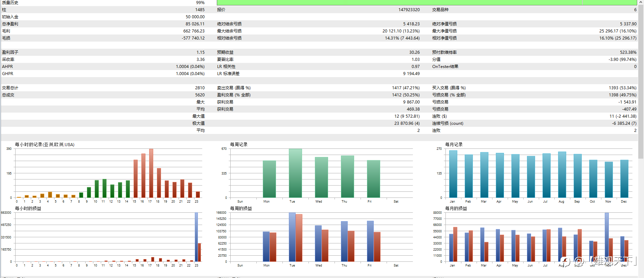Click the value '-6 385.24 (7)'
Viewport: 644px width, 278px height.
pos(624,123)
